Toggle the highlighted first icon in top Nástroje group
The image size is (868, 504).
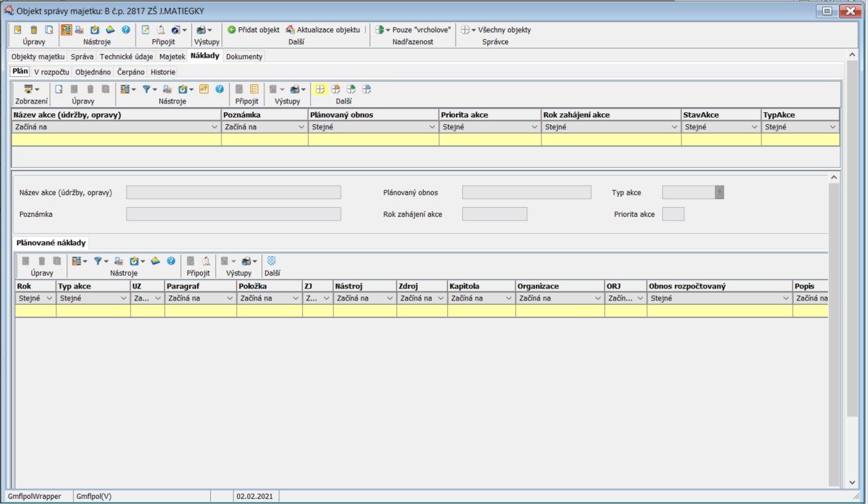click(66, 30)
